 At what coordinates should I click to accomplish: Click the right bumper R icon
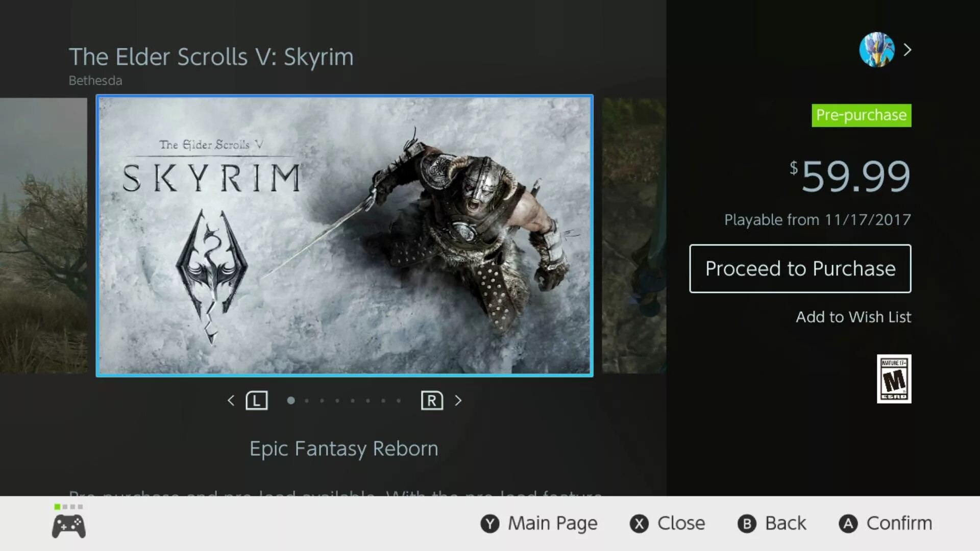(x=431, y=399)
